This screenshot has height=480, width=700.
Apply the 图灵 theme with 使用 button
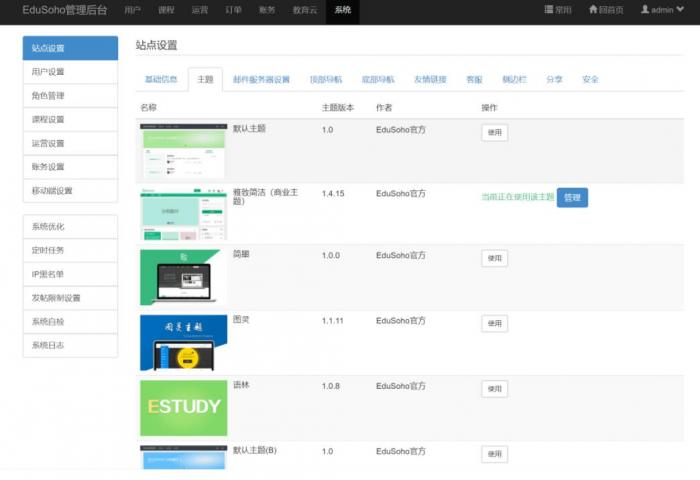tap(494, 323)
